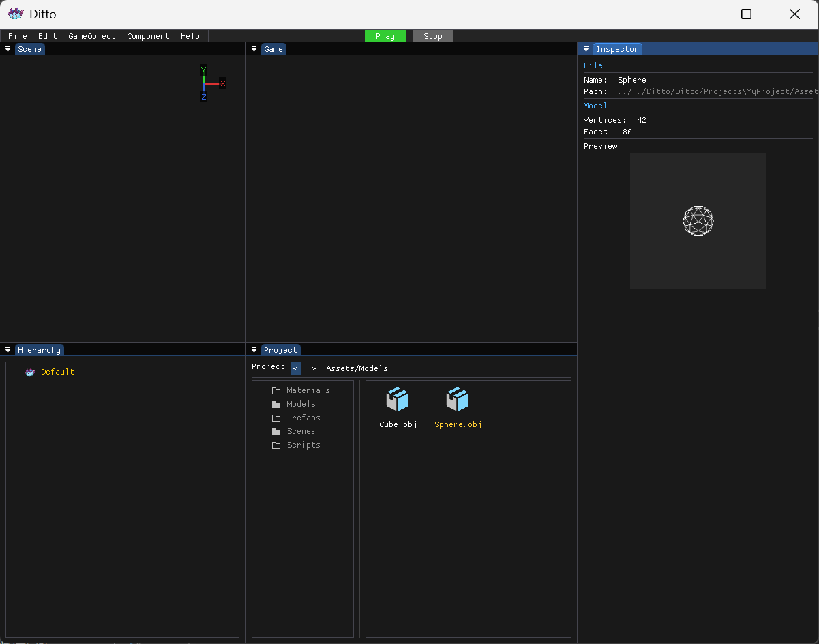Viewport: 819px width, 644px height.
Task: Collapse the Hierarchy panel triangle
Action: click(8, 350)
